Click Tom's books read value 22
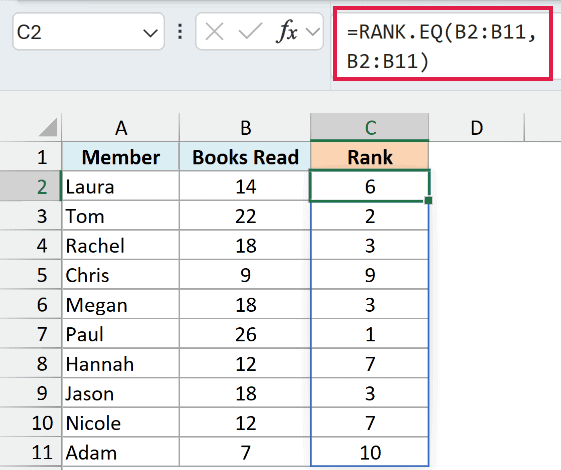The image size is (561, 470). coord(245,216)
